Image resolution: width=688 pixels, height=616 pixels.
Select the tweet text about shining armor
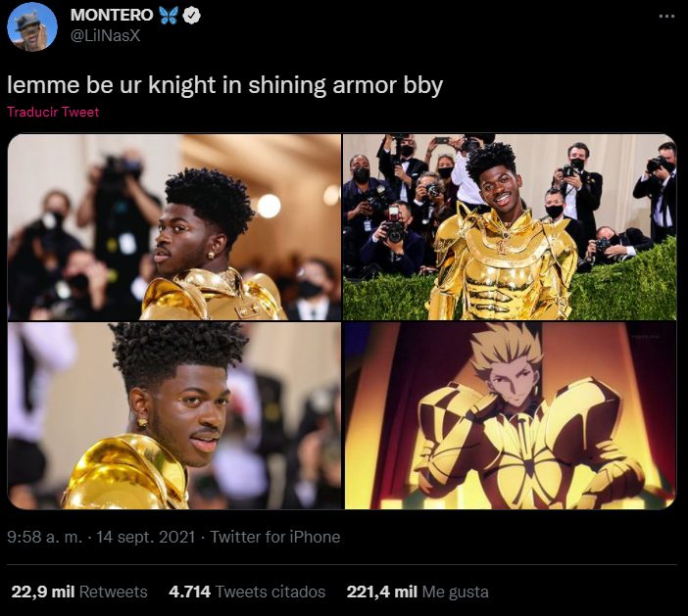224,85
